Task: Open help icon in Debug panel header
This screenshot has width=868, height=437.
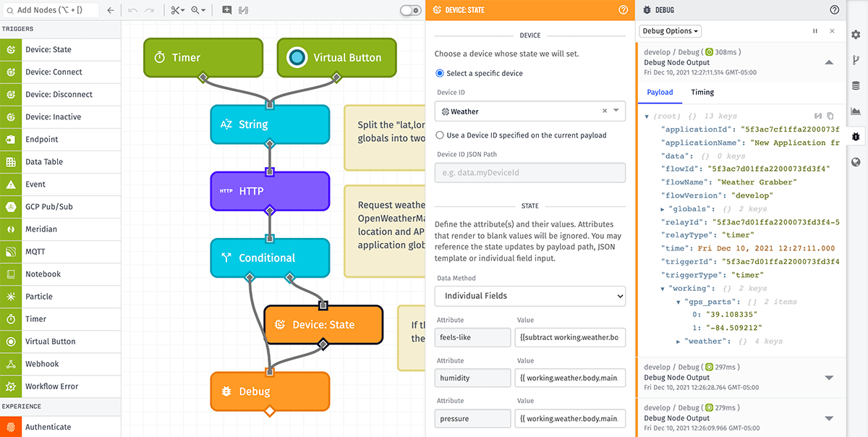Action: pyautogui.click(x=835, y=10)
